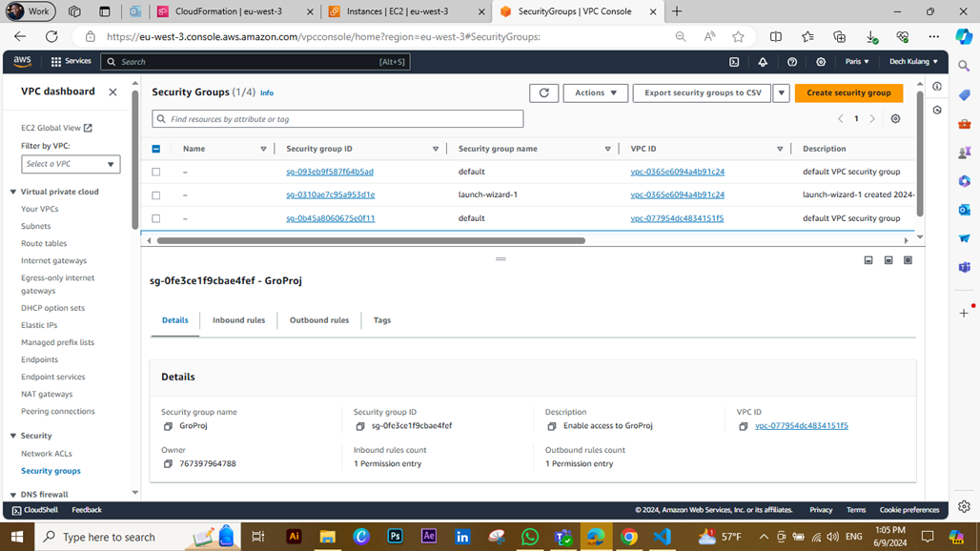Open browser split screen icon
980x551 pixels.
coord(776,37)
